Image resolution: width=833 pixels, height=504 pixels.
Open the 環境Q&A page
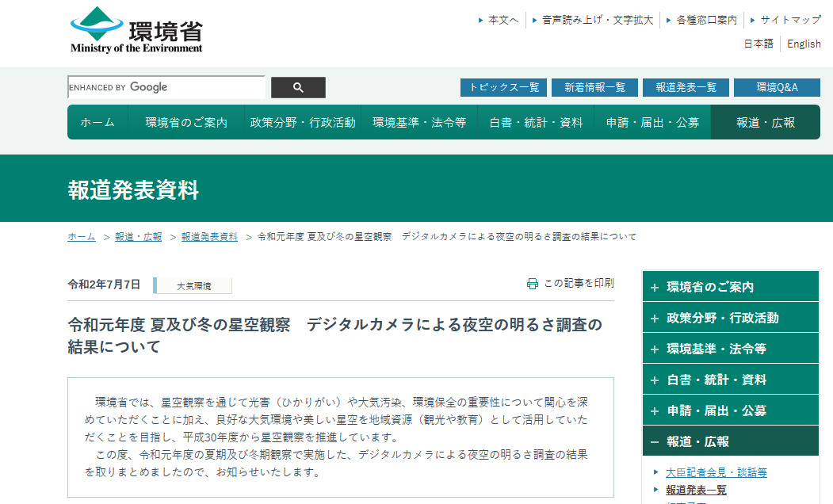coord(777,87)
